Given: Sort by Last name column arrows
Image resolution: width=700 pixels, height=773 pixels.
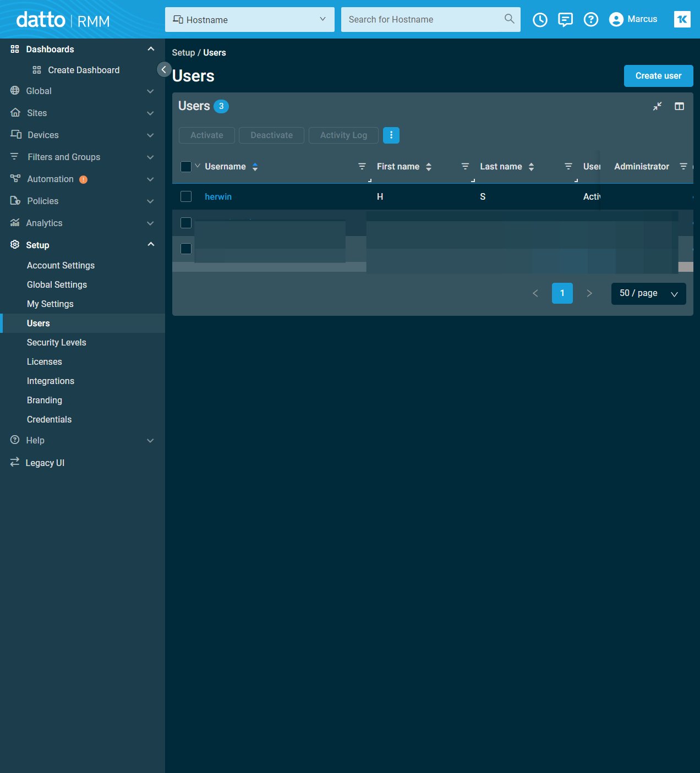Looking at the screenshot, I should [x=531, y=167].
